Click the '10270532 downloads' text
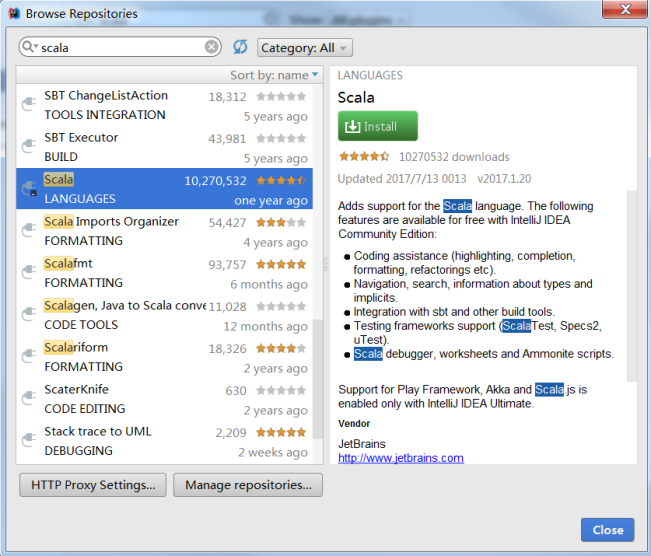Screen dimensions: 651x556 coord(454,157)
